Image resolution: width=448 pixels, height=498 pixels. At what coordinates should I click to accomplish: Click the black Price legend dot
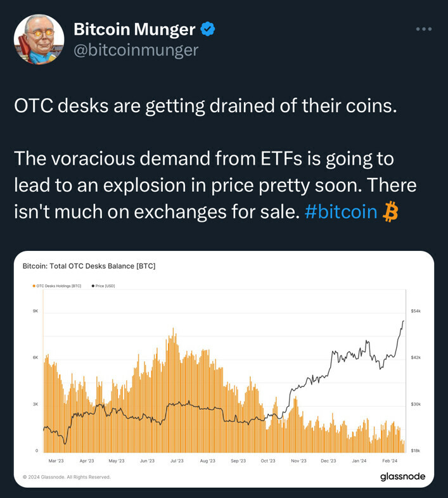93,286
